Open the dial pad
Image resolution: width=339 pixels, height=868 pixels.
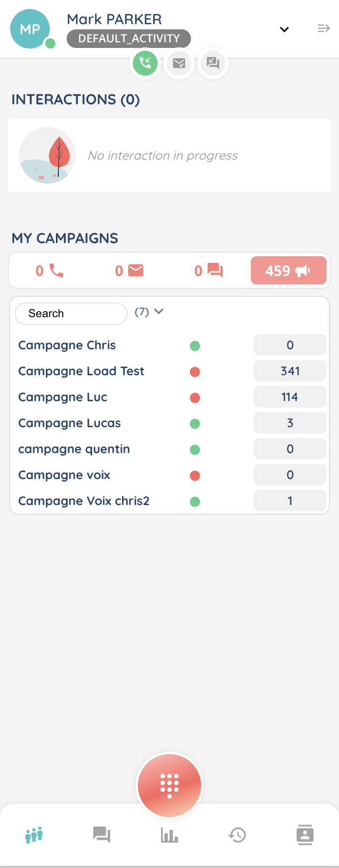tap(169, 785)
